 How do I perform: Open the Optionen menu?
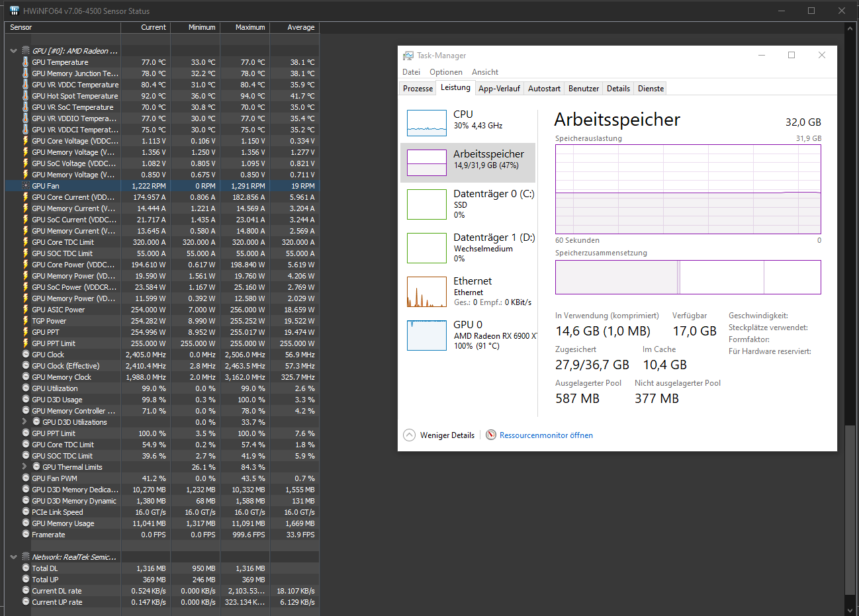(446, 72)
